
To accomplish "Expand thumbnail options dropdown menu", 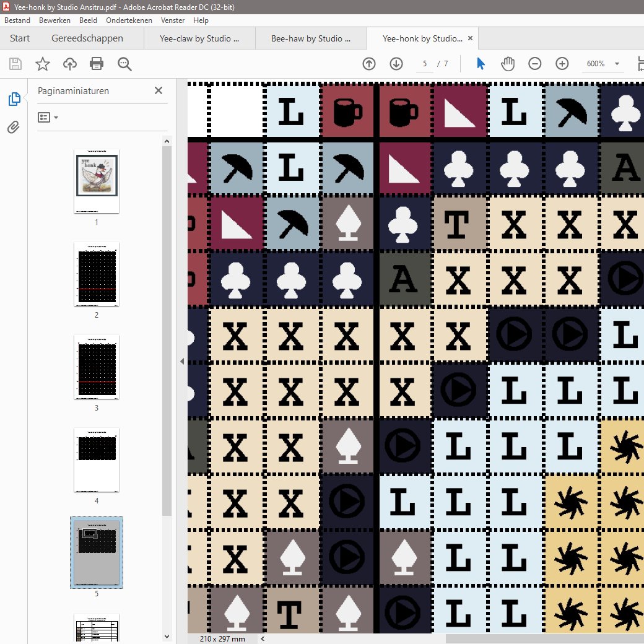I will [x=48, y=117].
